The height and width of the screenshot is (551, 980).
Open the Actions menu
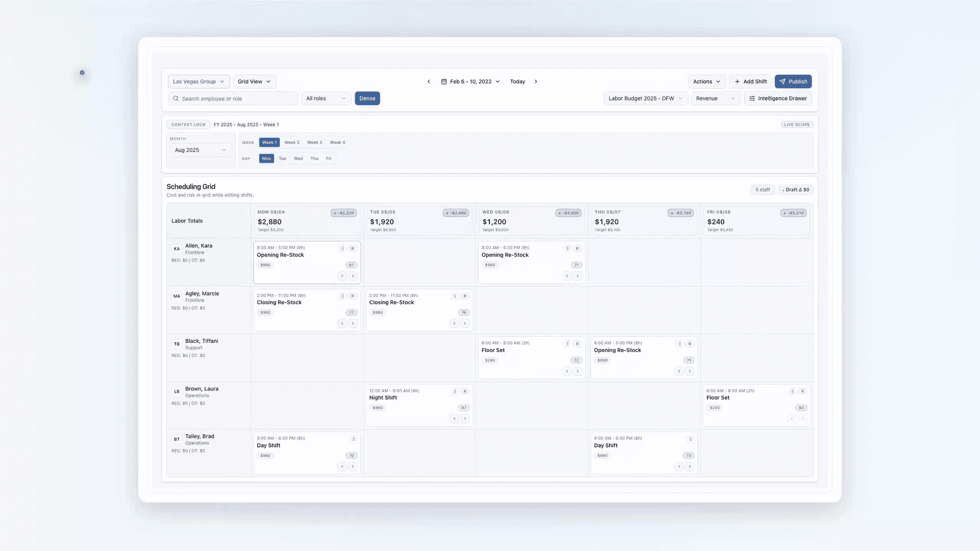706,82
